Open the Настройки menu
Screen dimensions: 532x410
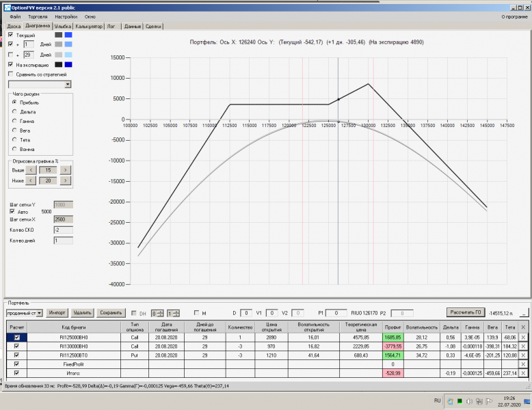[x=66, y=16]
